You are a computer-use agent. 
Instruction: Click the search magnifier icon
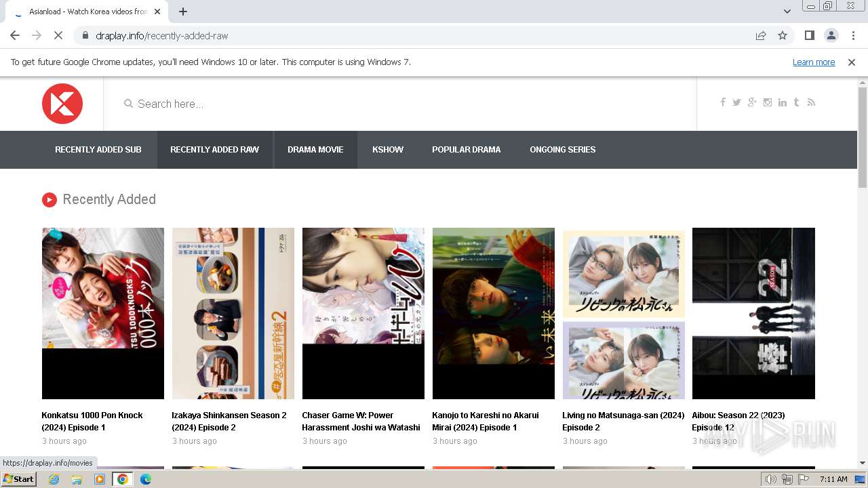pos(128,104)
